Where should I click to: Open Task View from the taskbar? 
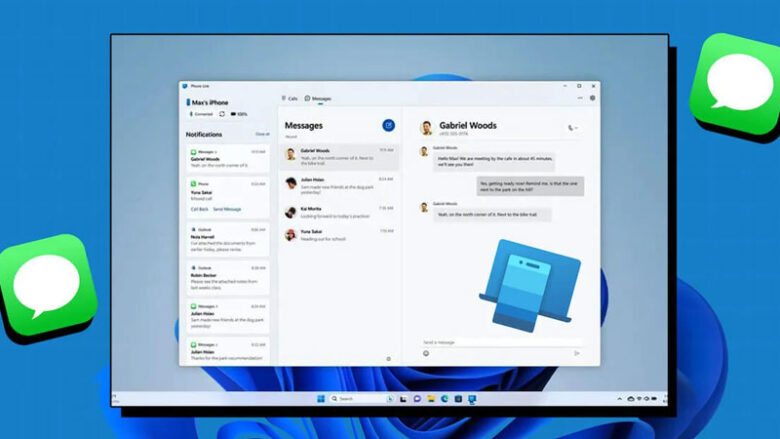pyautogui.click(x=403, y=399)
